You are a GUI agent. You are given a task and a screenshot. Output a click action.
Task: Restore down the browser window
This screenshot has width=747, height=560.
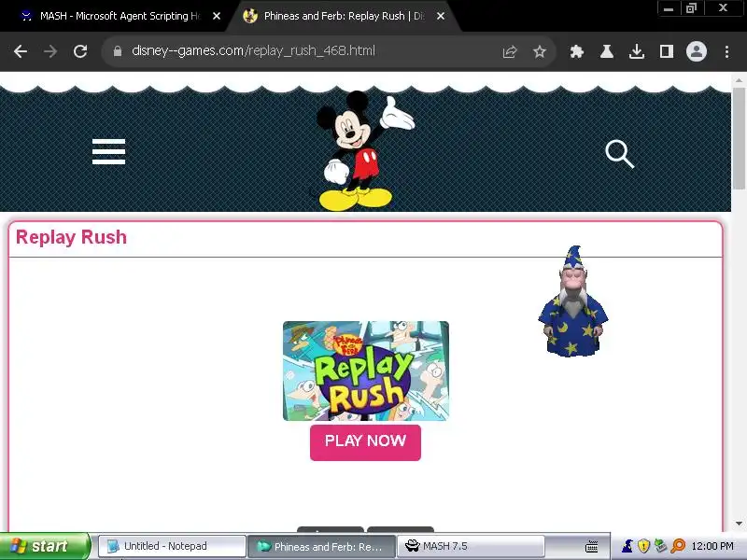691,8
